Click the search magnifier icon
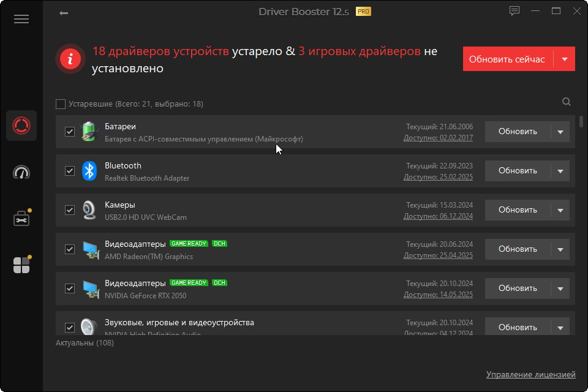Viewport: 588px width, 392px height. 566,102
